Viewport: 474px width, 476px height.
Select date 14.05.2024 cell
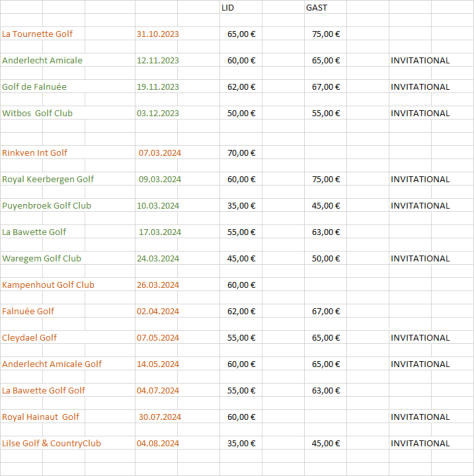tap(158, 364)
